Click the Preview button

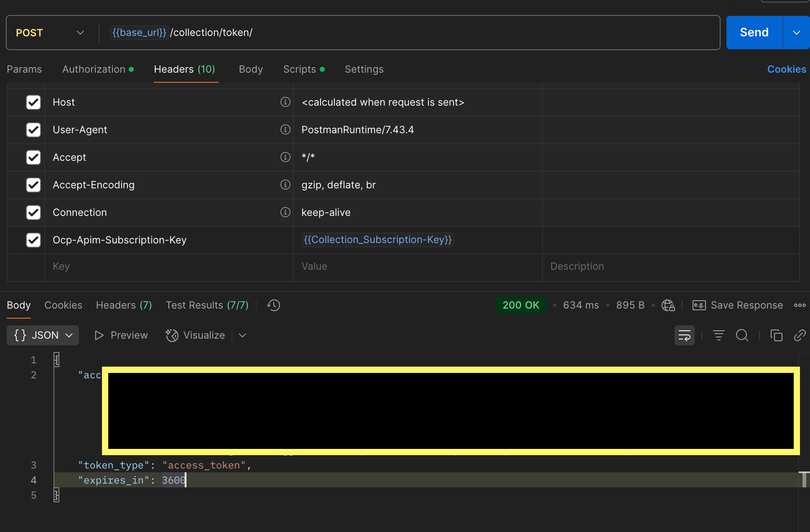tap(121, 335)
